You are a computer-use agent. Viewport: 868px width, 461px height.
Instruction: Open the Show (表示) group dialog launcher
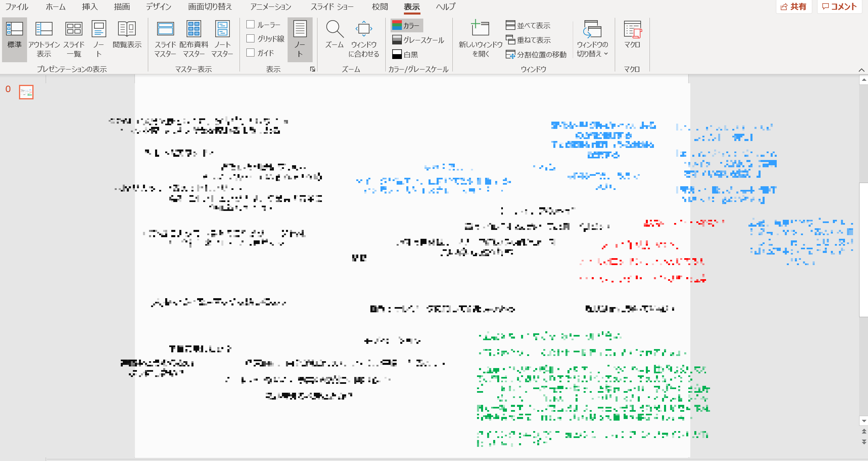click(x=313, y=69)
